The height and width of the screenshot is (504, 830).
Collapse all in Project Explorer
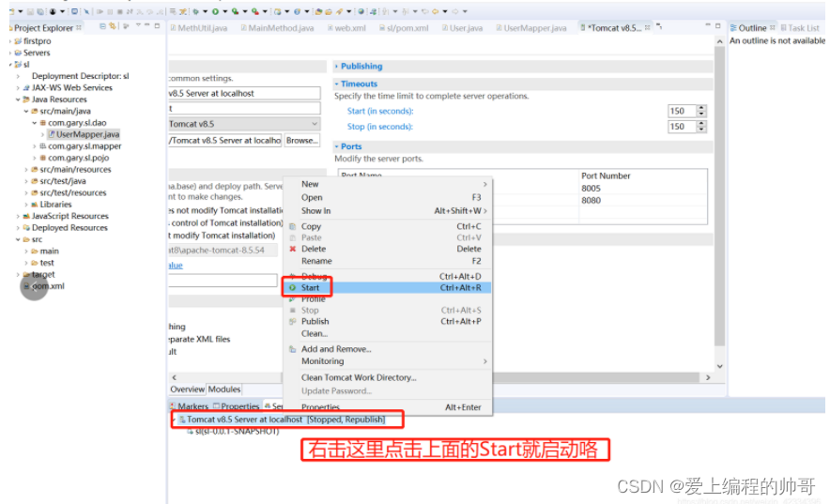pos(102,26)
